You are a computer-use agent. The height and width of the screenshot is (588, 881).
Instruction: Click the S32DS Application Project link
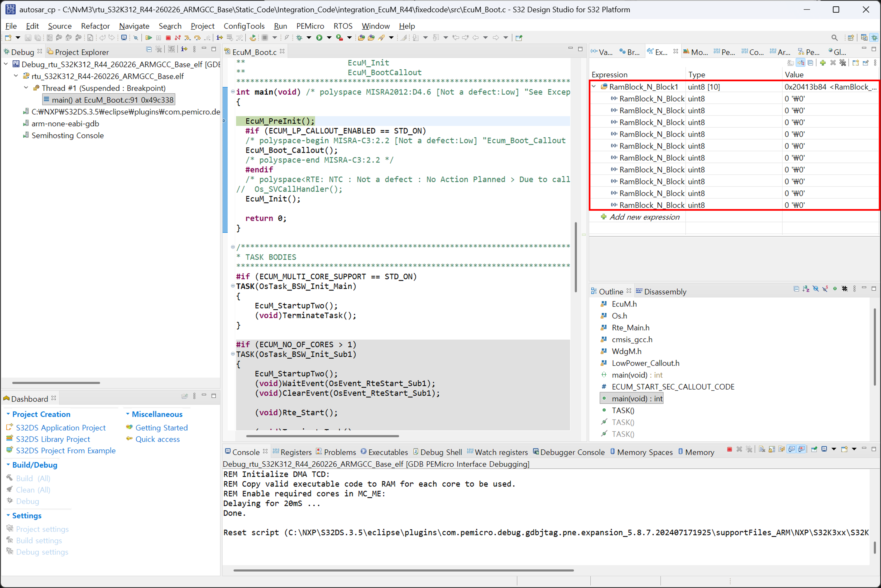click(61, 427)
